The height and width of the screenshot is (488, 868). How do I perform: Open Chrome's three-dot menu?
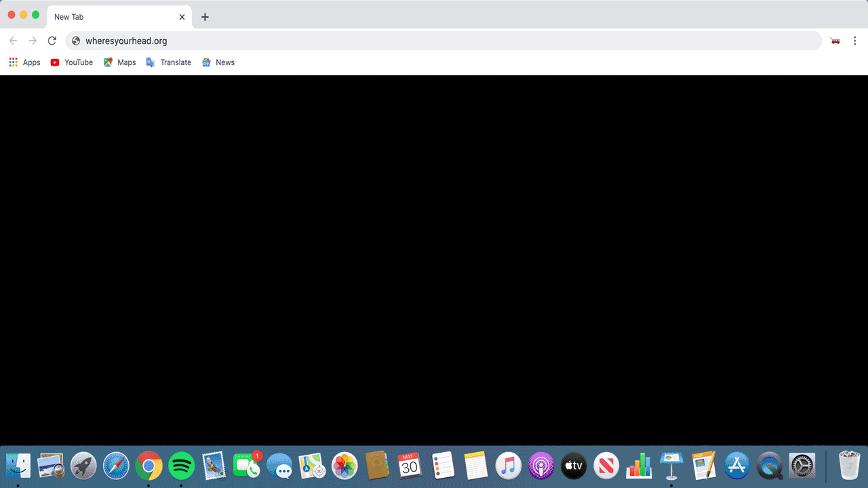click(x=854, y=41)
